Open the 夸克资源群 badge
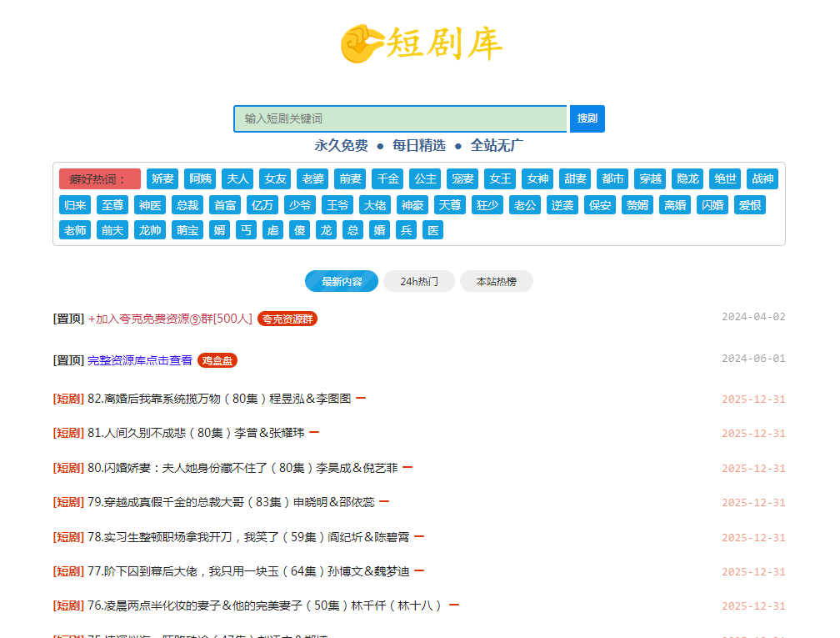Screen dimensions: 840x638 click(287, 319)
